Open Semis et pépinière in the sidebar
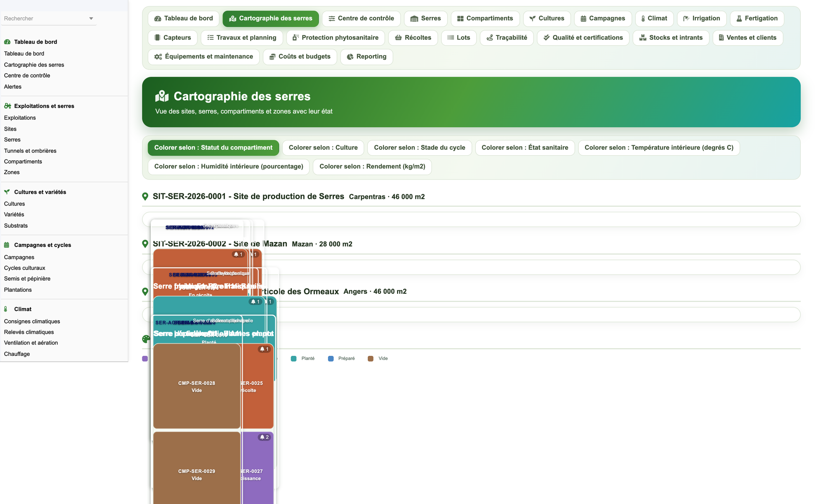Image resolution: width=815 pixels, height=504 pixels. [27, 278]
